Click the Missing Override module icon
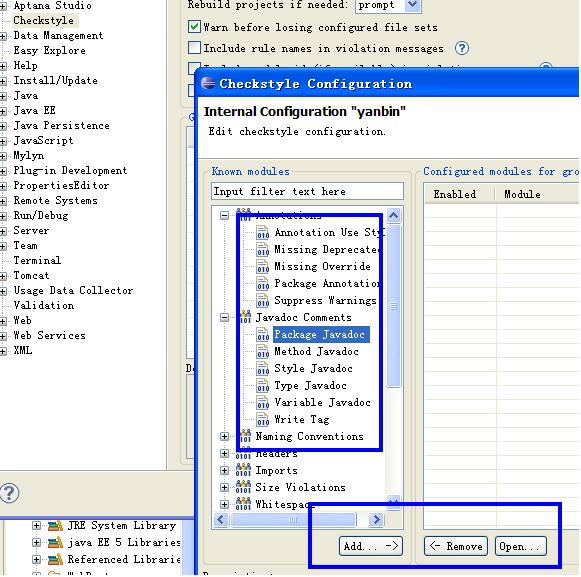 [262, 267]
